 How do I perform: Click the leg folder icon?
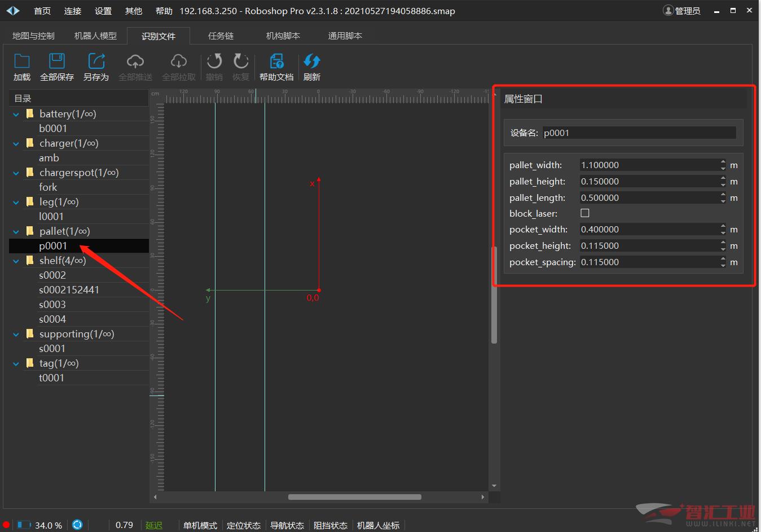click(30, 201)
